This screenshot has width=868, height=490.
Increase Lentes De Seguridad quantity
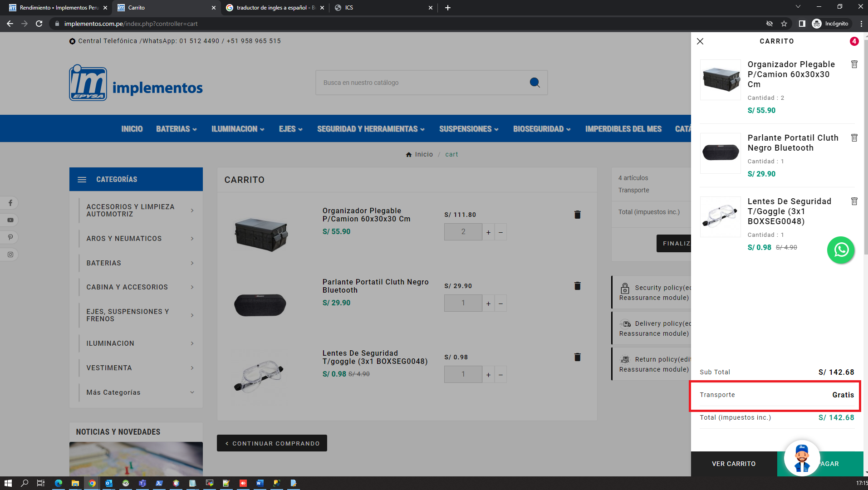point(488,374)
